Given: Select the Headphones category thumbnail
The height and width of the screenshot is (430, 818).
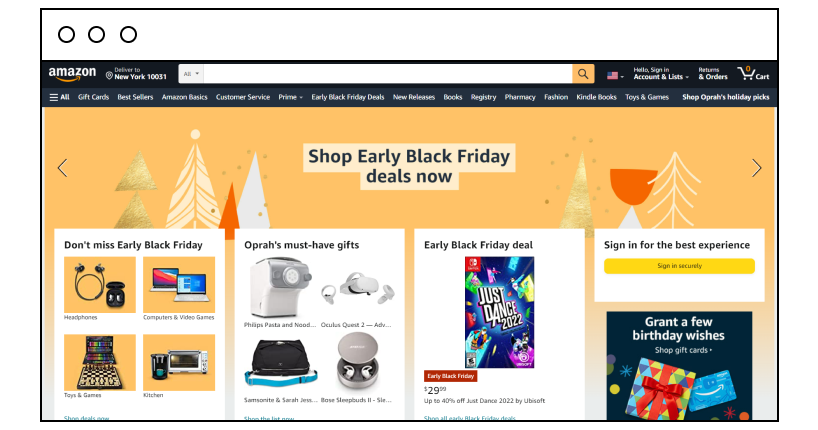Looking at the screenshot, I should coord(100,285).
